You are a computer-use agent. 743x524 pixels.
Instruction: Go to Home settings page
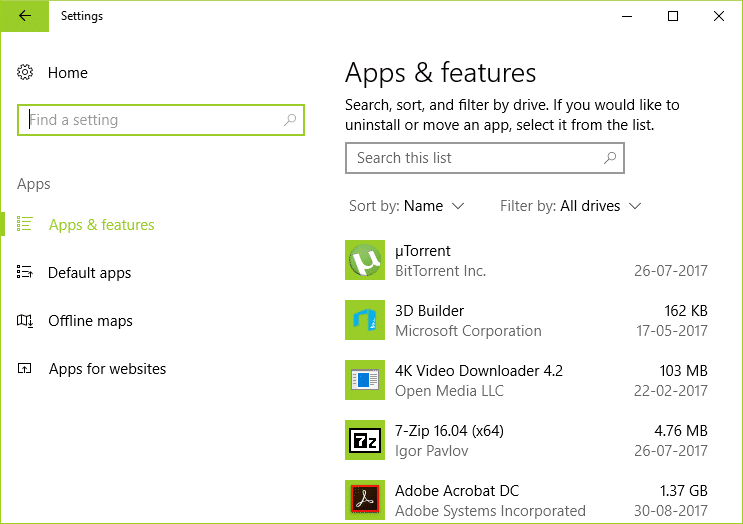67,73
